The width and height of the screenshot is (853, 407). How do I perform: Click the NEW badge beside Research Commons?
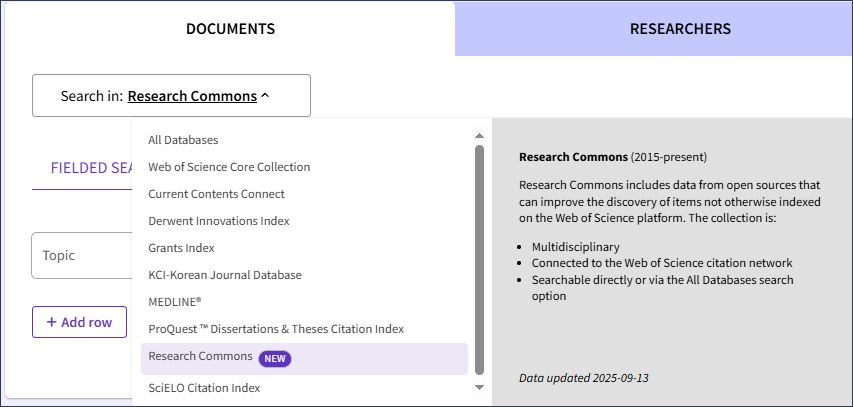[274, 357]
